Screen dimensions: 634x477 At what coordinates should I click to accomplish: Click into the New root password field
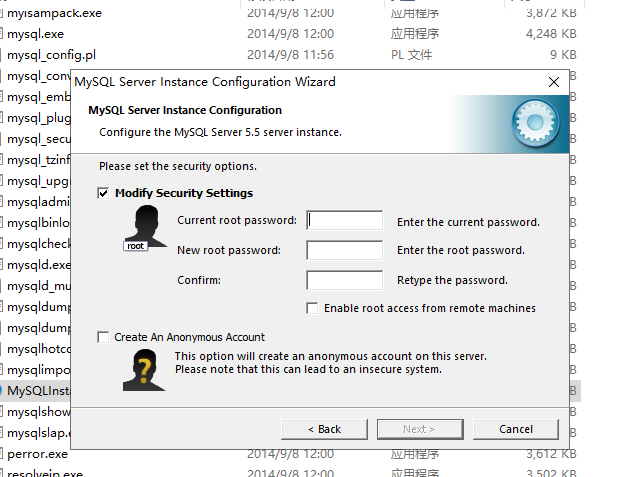click(x=344, y=250)
